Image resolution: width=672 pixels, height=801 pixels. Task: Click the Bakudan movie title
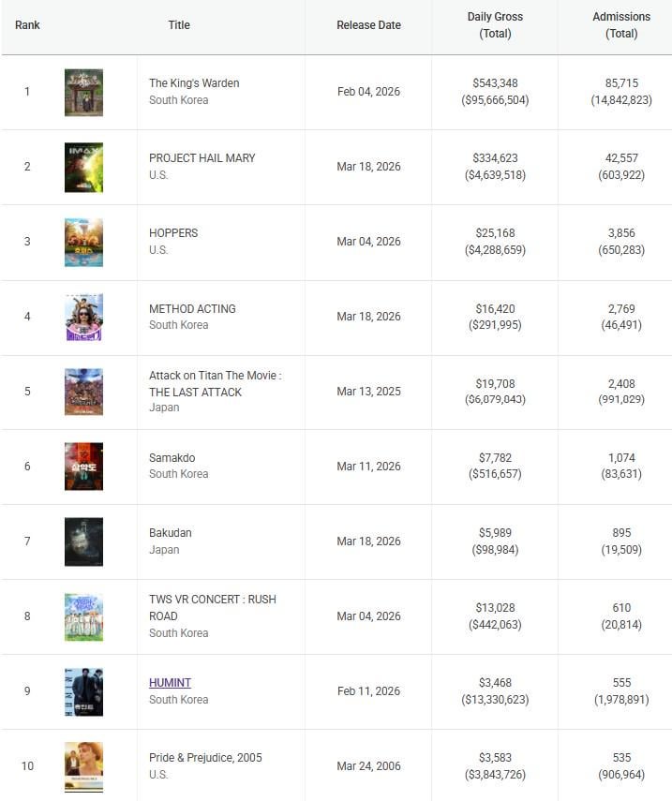click(170, 533)
